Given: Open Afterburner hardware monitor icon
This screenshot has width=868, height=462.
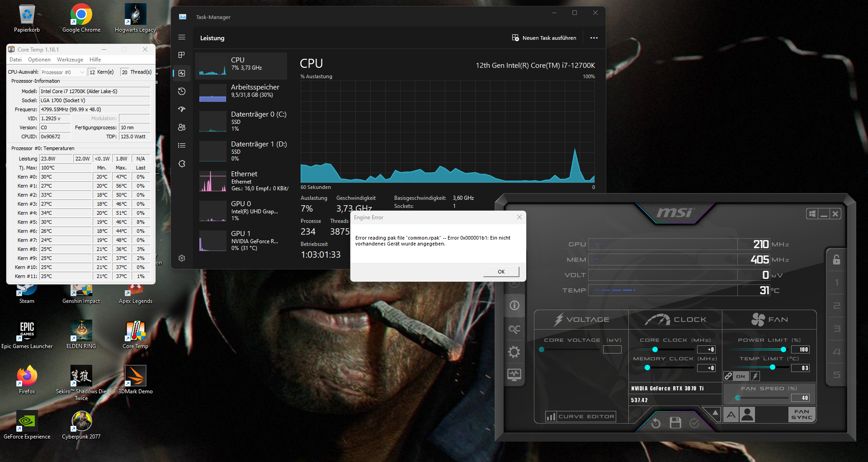Looking at the screenshot, I should pos(514,374).
